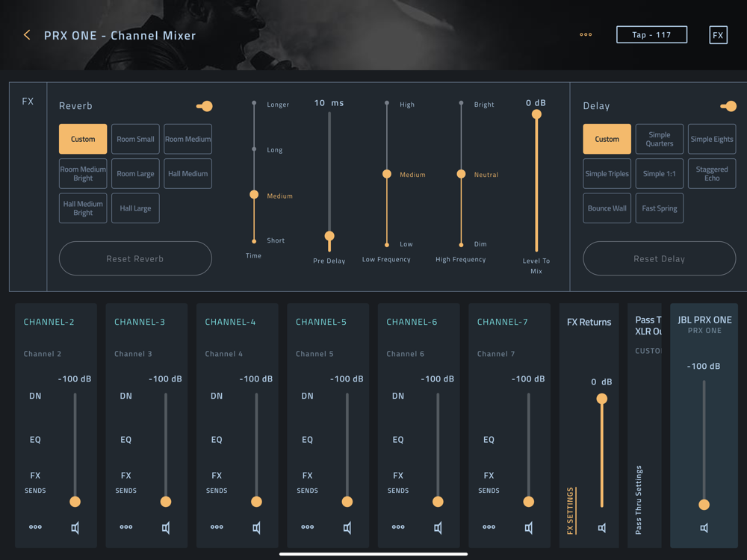The height and width of the screenshot is (560, 747).
Task: Click the Level To Mix slider handle
Action: click(536, 114)
